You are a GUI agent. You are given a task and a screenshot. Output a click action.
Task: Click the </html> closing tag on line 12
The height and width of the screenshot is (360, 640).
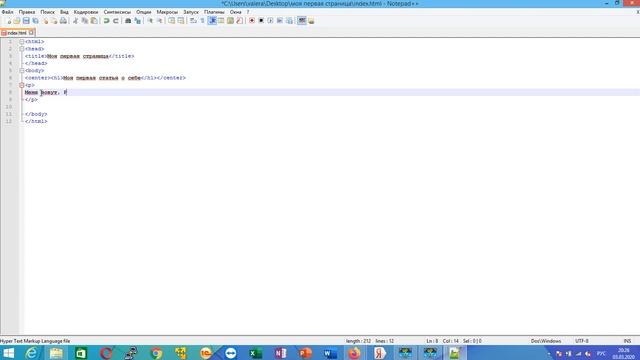coord(36,122)
